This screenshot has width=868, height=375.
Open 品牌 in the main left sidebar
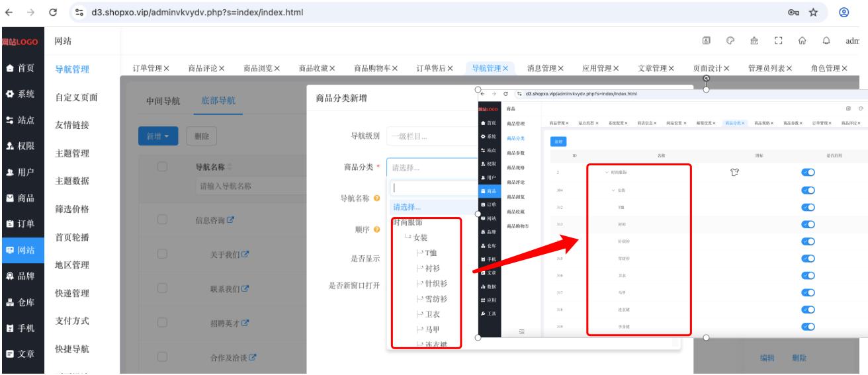coord(20,276)
